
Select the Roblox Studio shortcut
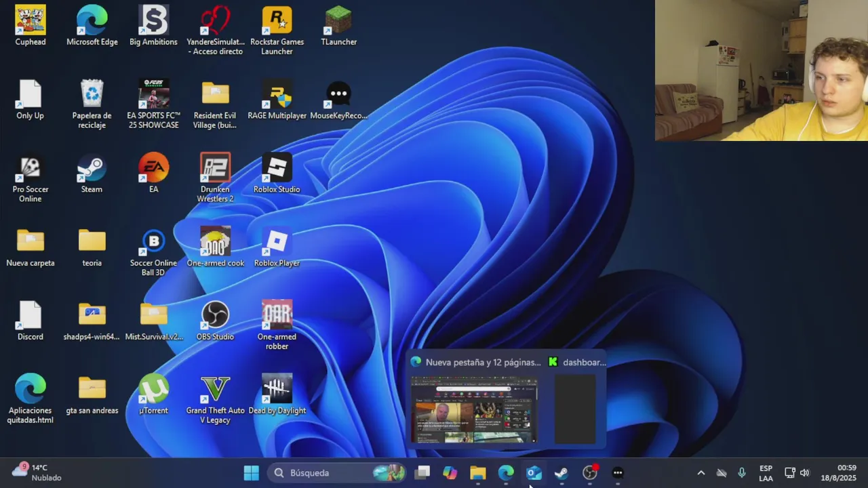(x=277, y=174)
